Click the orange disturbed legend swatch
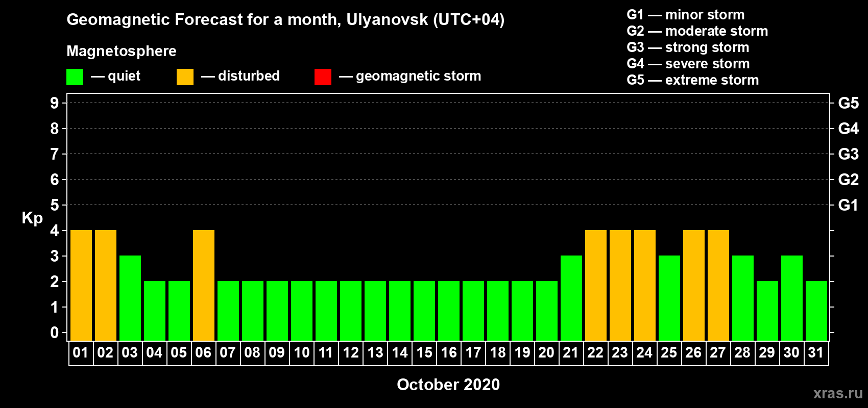The height and width of the screenshot is (408, 868). 185,77
